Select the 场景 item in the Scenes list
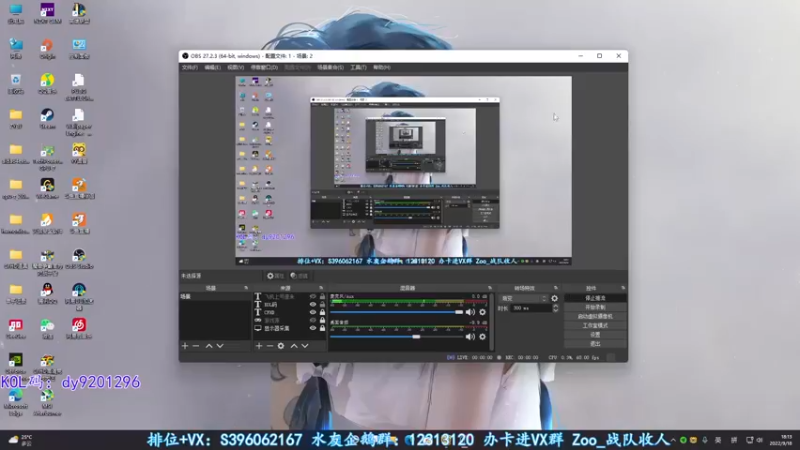This screenshot has height=450, width=800. (x=214, y=296)
